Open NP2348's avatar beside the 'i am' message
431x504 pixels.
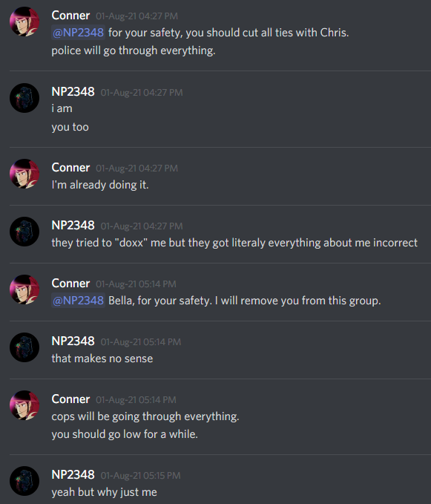click(24, 98)
